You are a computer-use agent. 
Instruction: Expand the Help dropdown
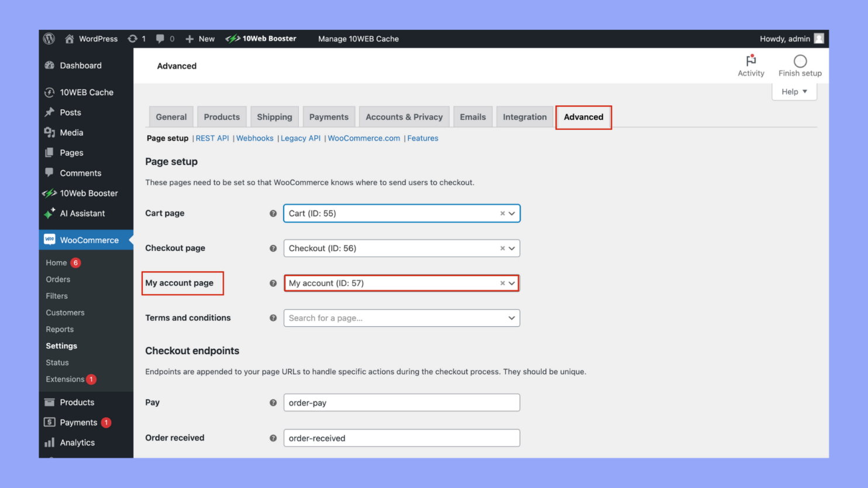(x=794, y=91)
